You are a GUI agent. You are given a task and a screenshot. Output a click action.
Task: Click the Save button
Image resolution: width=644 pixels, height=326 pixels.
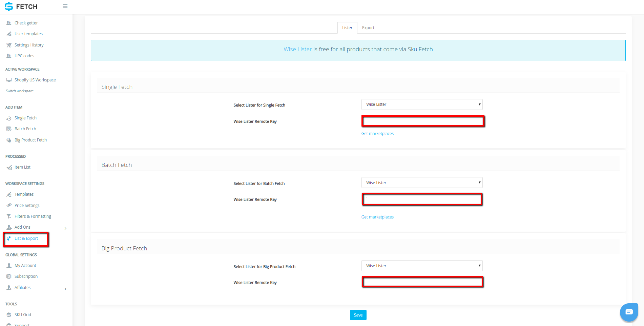(358, 315)
